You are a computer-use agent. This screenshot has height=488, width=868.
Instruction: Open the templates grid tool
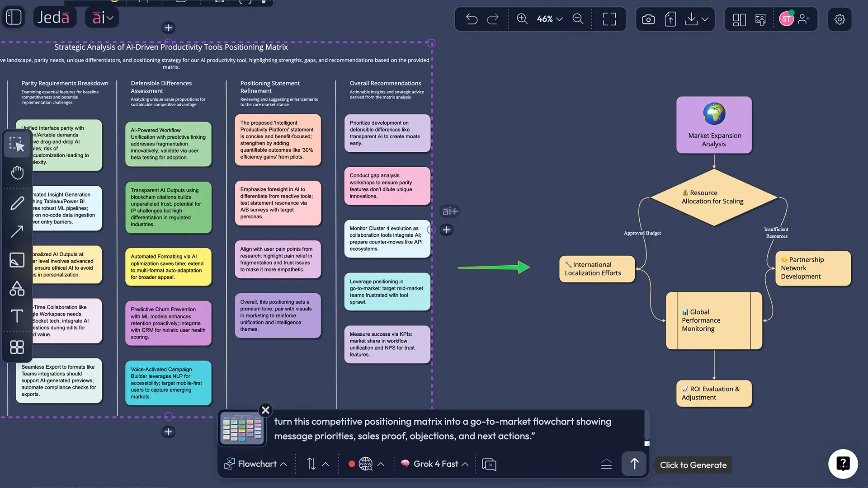(17, 347)
